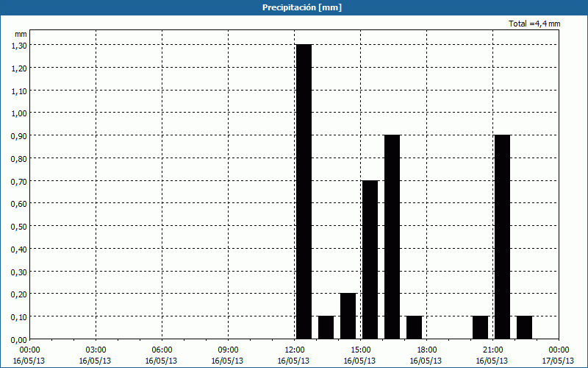Click the 0,40 y-axis value
Image resolution: width=588 pixels, height=368 pixels.
[19, 249]
